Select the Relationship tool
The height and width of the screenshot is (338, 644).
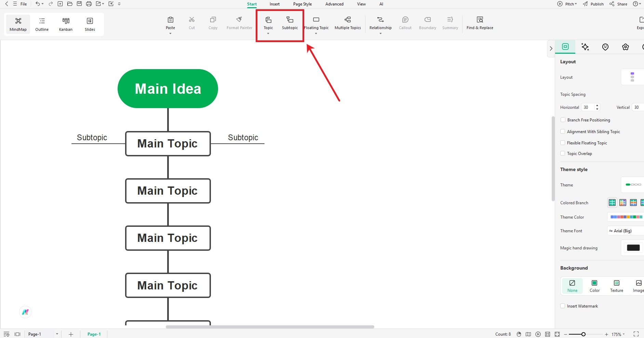point(380,23)
